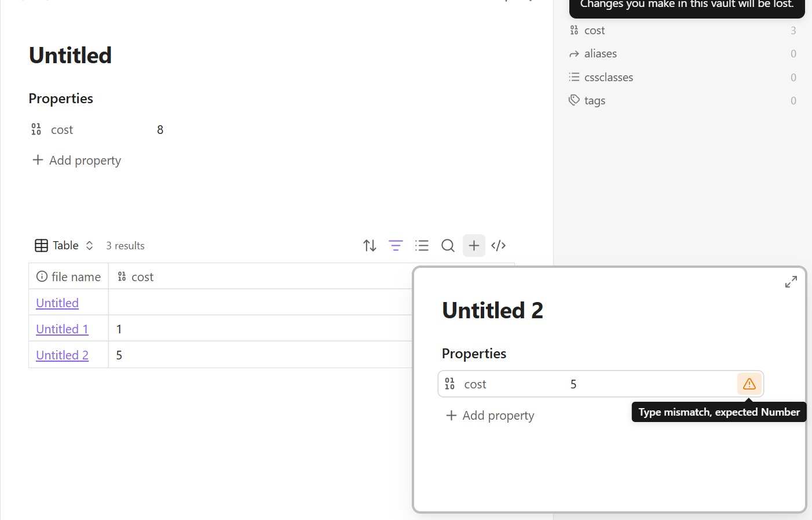
Task: Open the code view icon in toolbar
Action: coord(498,246)
